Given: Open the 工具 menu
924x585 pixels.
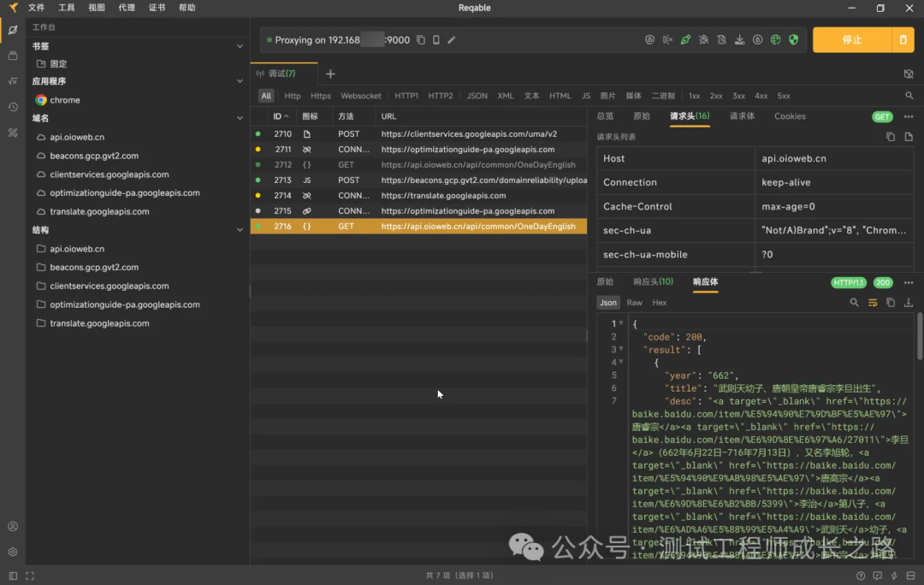Looking at the screenshot, I should click(x=67, y=8).
